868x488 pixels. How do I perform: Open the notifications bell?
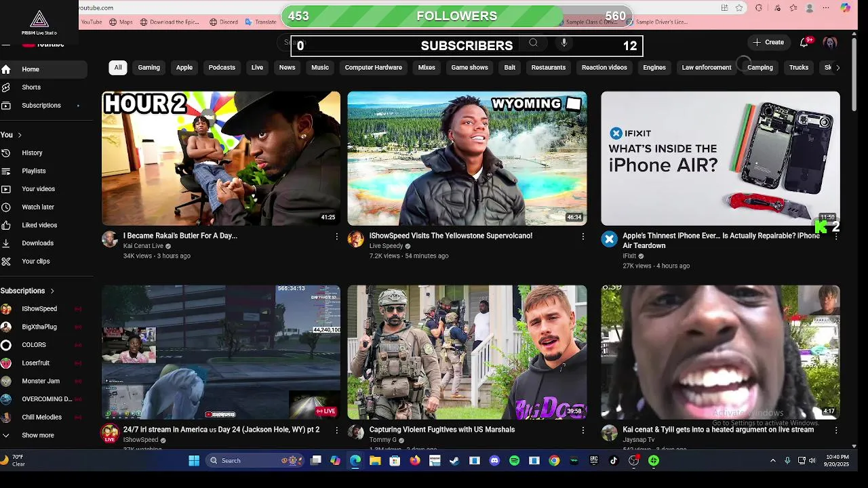point(804,42)
